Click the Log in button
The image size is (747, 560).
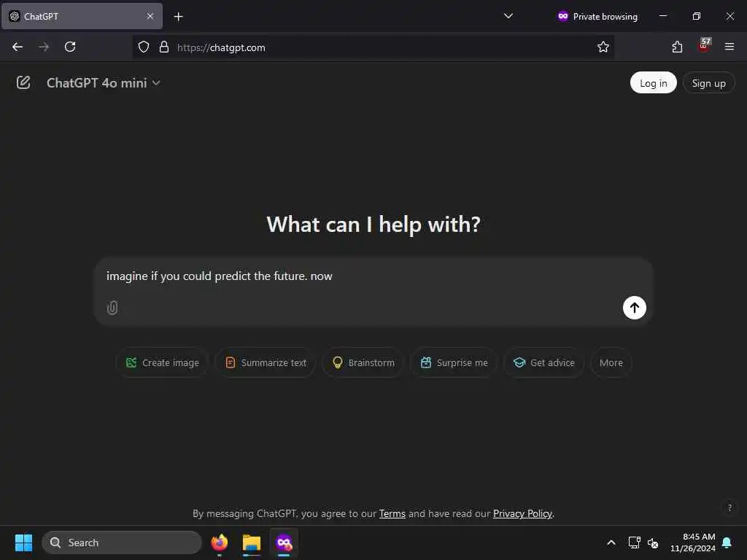[x=653, y=83]
